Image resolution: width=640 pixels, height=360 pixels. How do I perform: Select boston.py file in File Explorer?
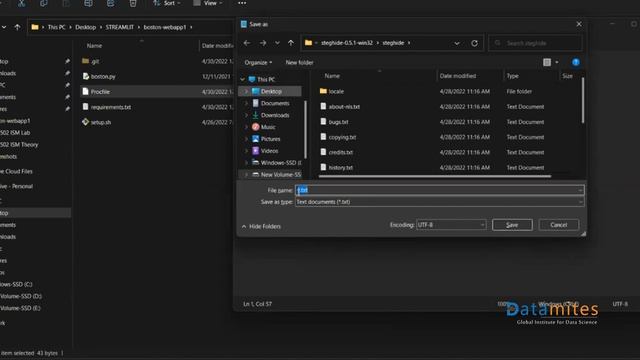click(x=103, y=76)
